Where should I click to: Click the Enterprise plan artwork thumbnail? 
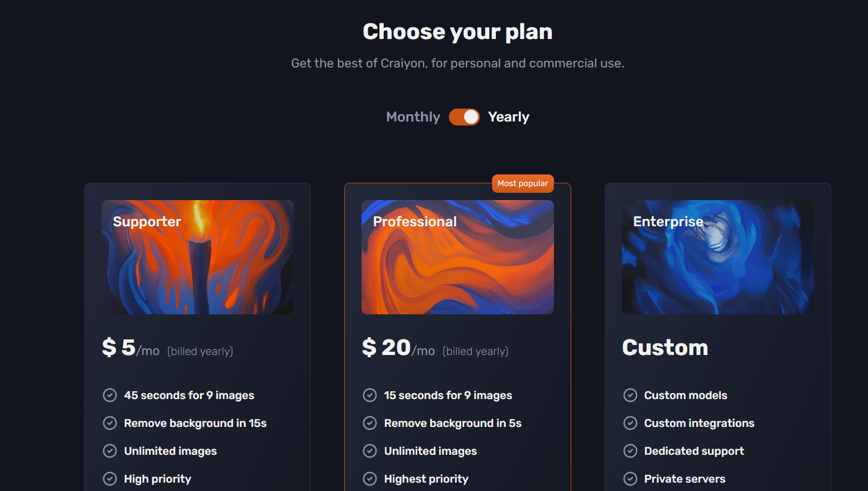click(718, 257)
